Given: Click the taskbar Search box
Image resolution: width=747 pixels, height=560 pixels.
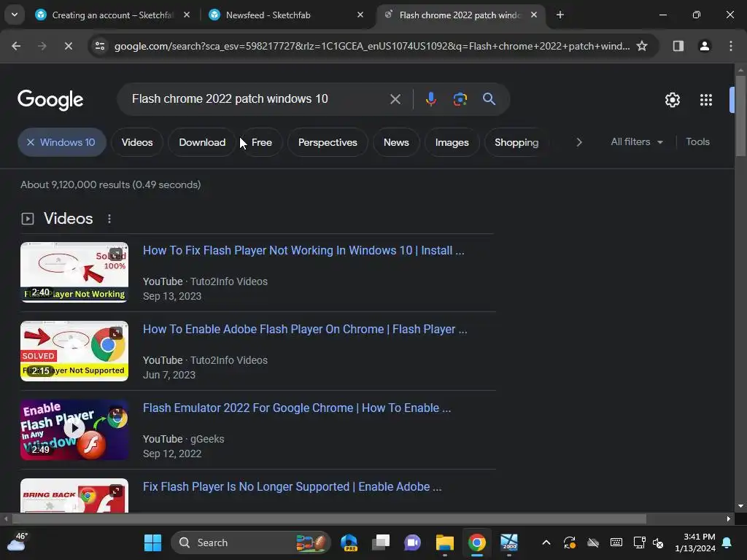Looking at the screenshot, I should pos(251,542).
